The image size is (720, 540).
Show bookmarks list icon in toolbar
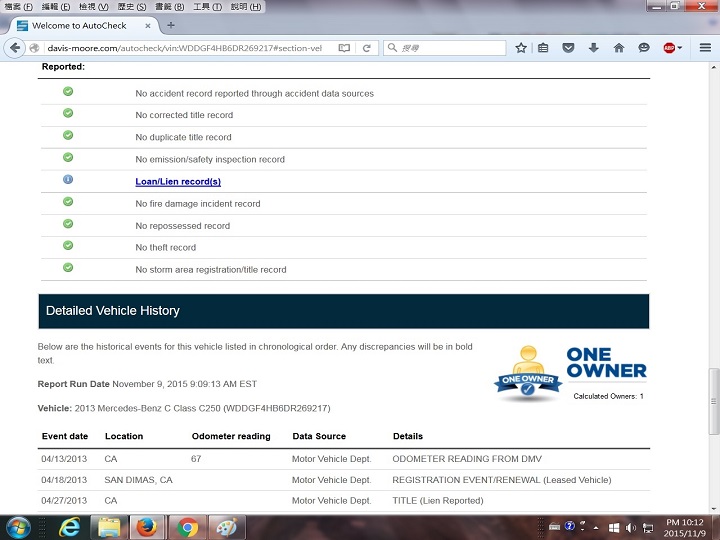click(x=543, y=48)
